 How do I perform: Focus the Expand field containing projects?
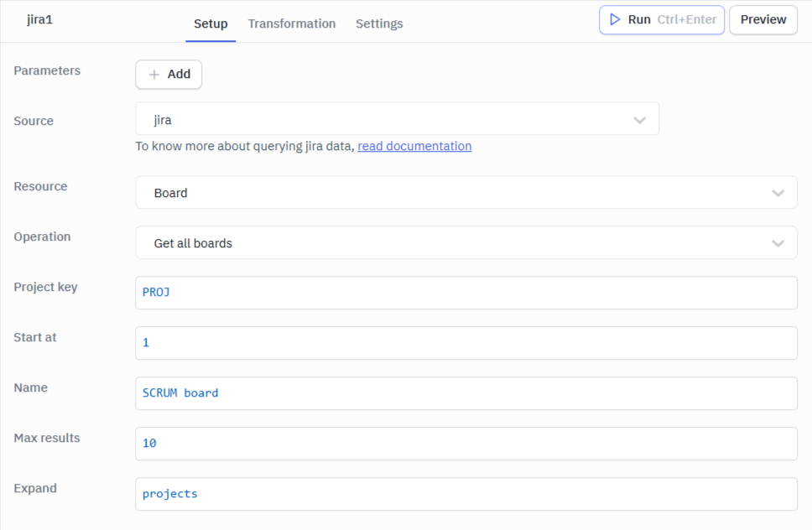tap(466, 494)
